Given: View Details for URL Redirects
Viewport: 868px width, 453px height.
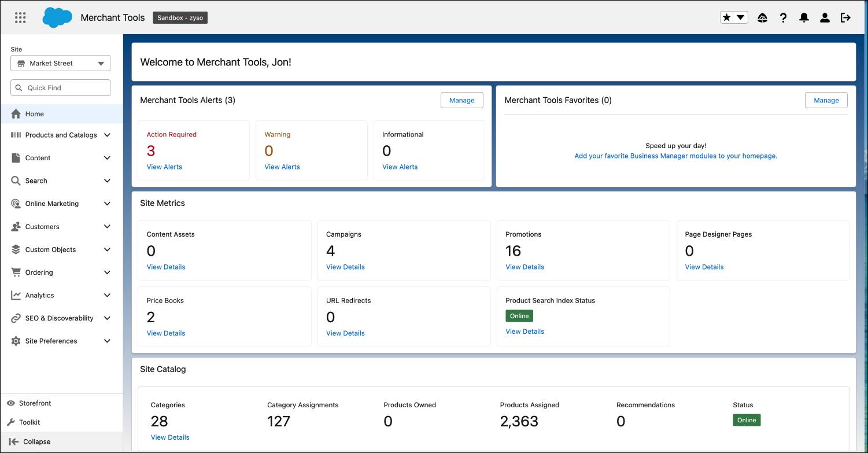Looking at the screenshot, I should click(345, 333).
